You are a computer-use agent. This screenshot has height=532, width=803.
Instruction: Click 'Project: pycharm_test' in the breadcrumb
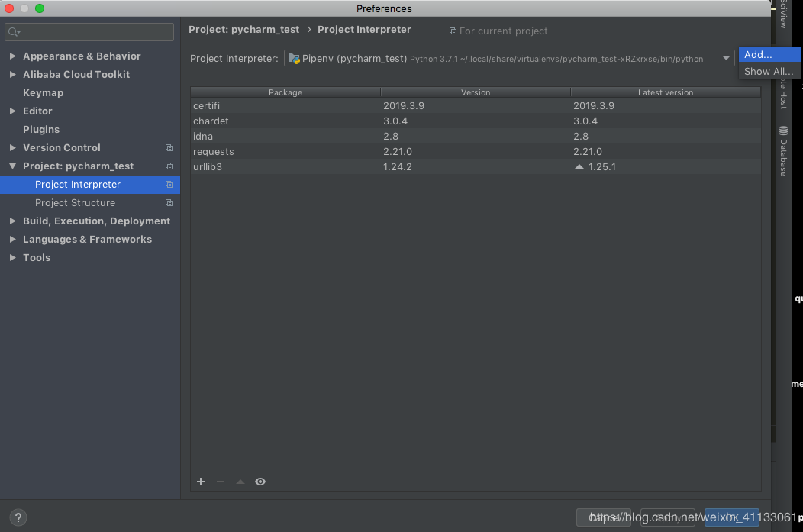click(x=243, y=30)
